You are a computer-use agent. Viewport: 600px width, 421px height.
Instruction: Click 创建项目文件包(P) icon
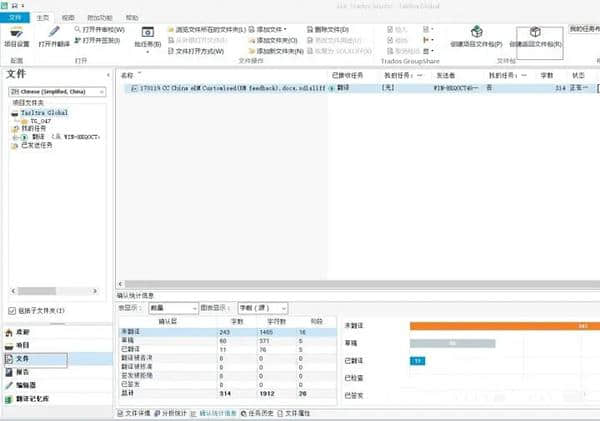(476, 32)
